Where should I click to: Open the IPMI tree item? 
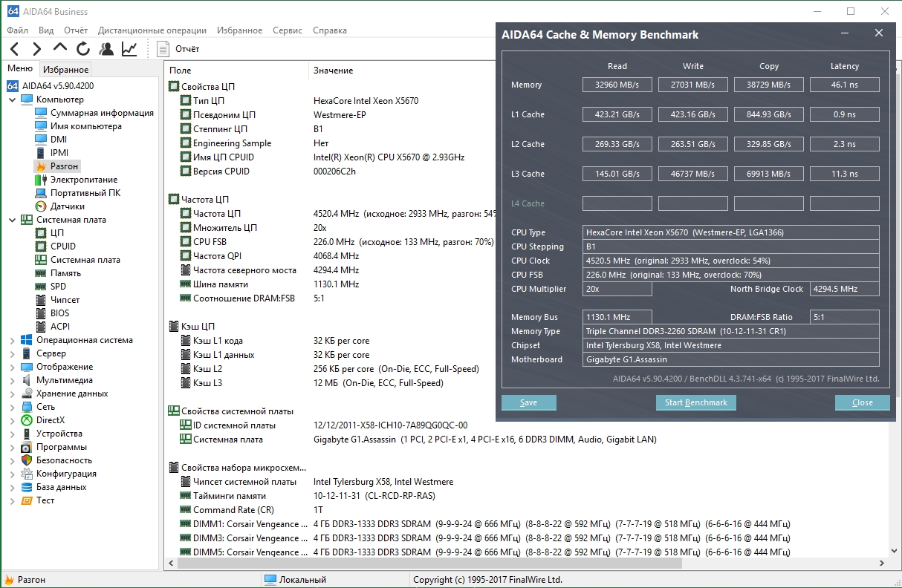pos(59,153)
